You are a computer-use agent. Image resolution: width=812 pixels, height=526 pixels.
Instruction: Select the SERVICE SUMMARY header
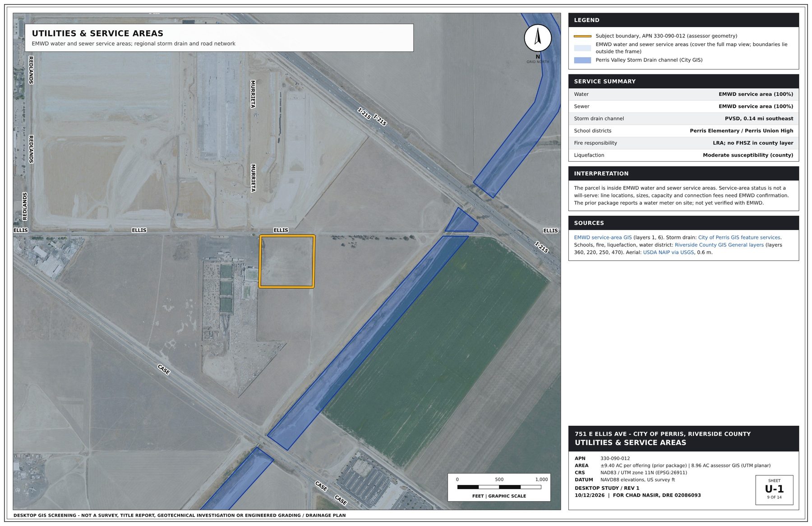683,81
